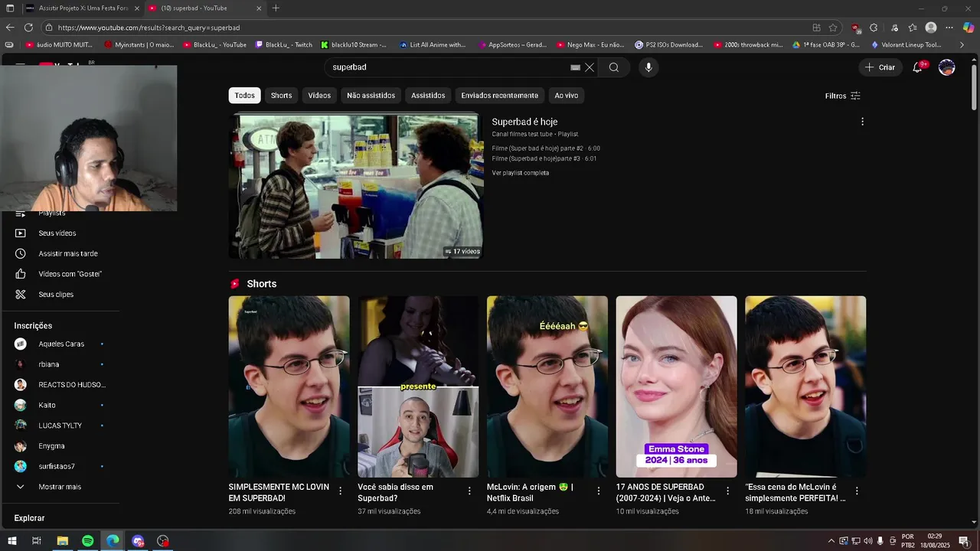
Task: Open more options for Superbad é hoje playlist
Action: (862, 122)
